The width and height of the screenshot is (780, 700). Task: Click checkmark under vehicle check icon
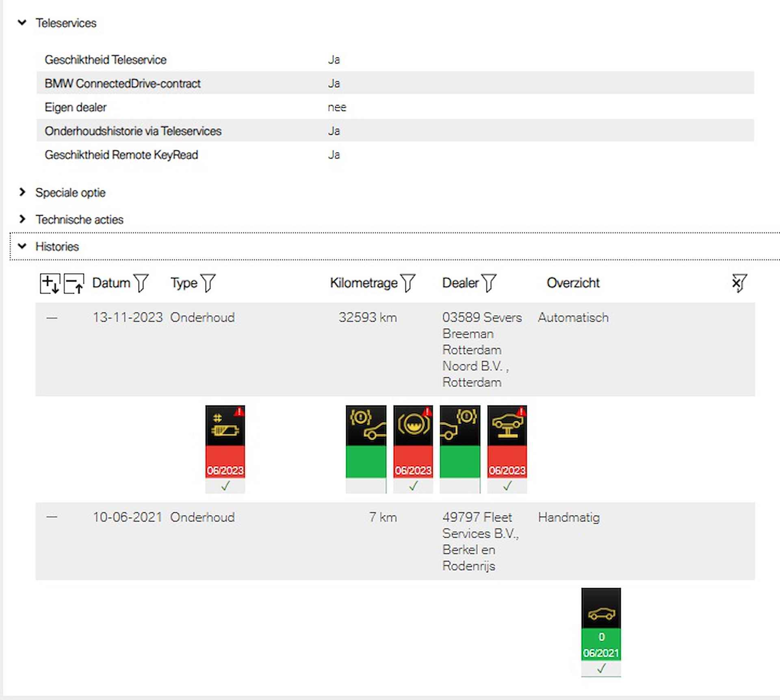[x=507, y=485]
